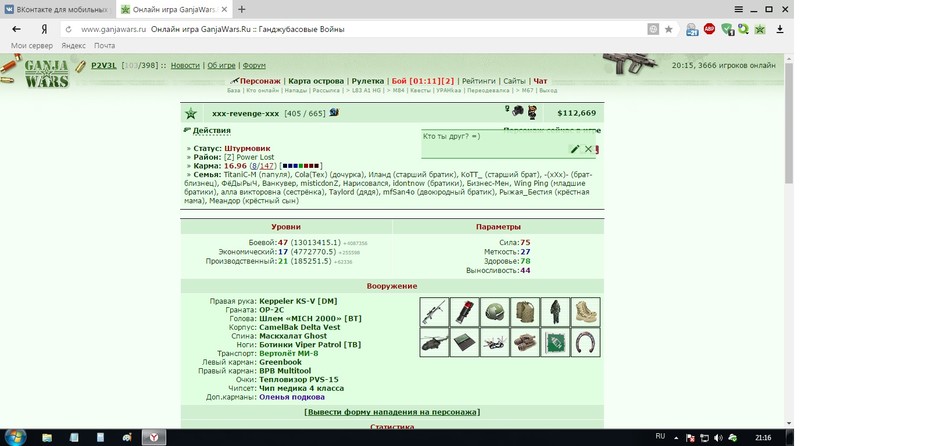Click the PVS-15 thermal goggles icon
930x446 pixels.
pyautogui.click(x=525, y=342)
